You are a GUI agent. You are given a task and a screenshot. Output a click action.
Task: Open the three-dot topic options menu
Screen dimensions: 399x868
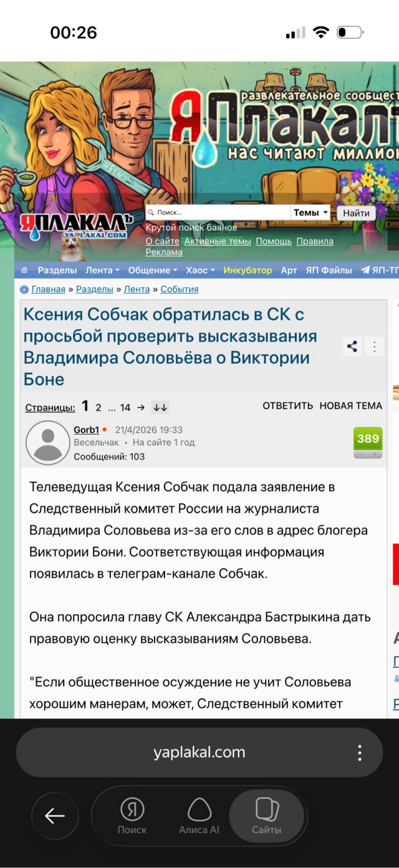click(x=375, y=347)
